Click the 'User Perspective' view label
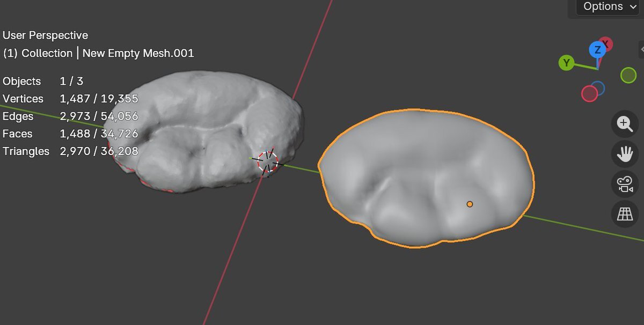 (45, 35)
